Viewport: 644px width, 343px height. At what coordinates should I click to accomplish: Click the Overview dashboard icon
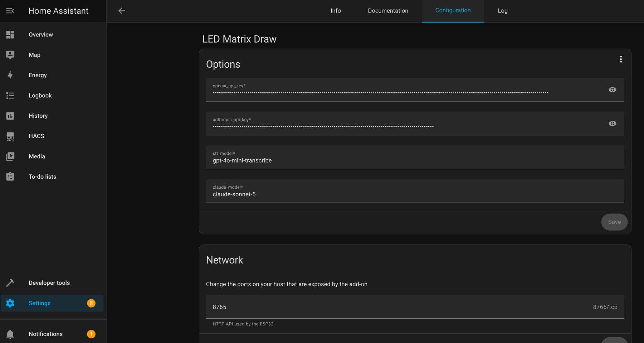(x=10, y=34)
